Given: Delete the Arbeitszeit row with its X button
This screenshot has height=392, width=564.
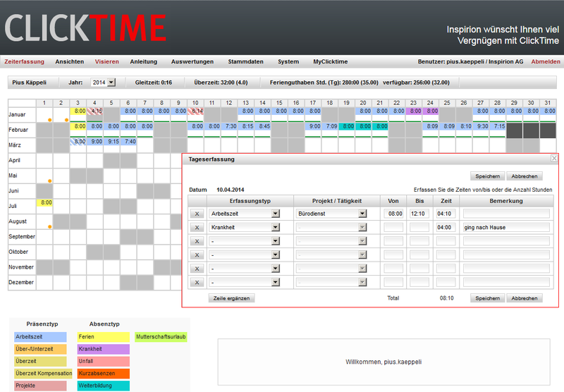Looking at the screenshot, I should pos(197,214).
